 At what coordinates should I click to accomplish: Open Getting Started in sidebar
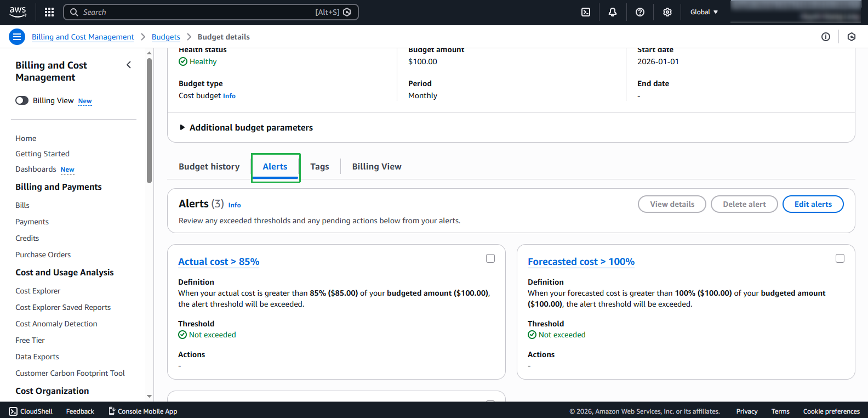(42, 154)
